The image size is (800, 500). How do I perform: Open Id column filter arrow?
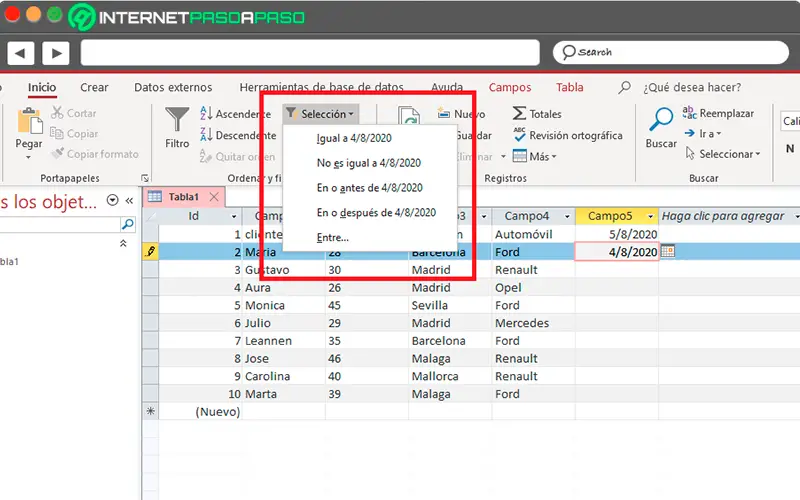(x=234, y=216)
